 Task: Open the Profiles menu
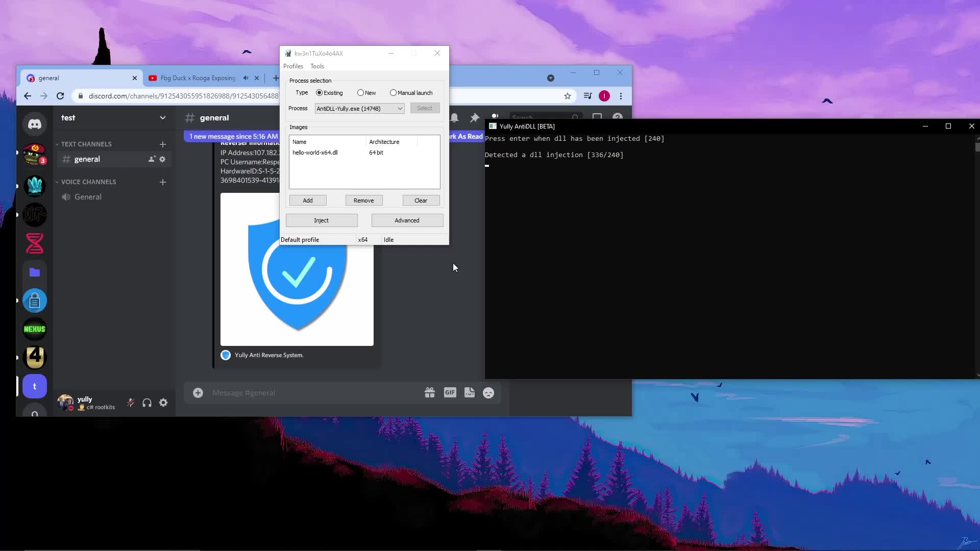tap(293, 66)
